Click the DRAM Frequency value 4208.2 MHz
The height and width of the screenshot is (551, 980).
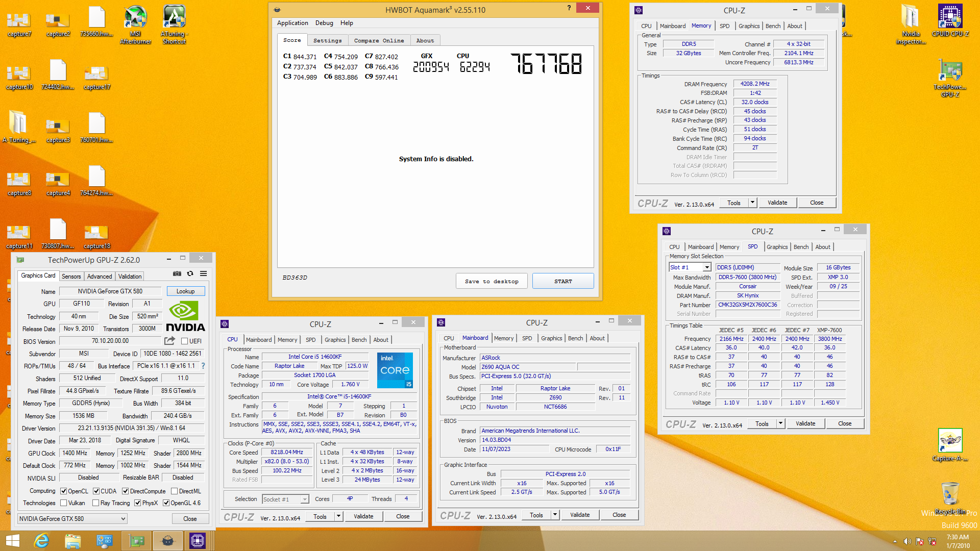pyautogui.click(x=755, y=84)
